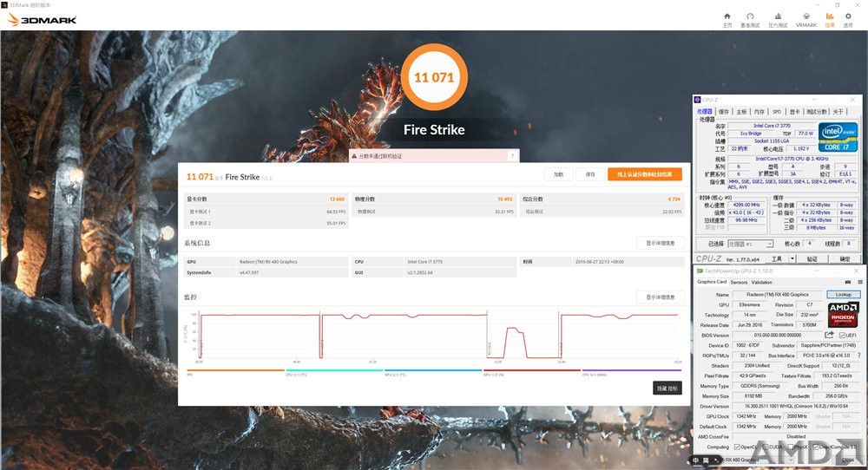Switch to GPU-Z Sensors tab
This screenshot has height=470, width=868.
[739, 282]
